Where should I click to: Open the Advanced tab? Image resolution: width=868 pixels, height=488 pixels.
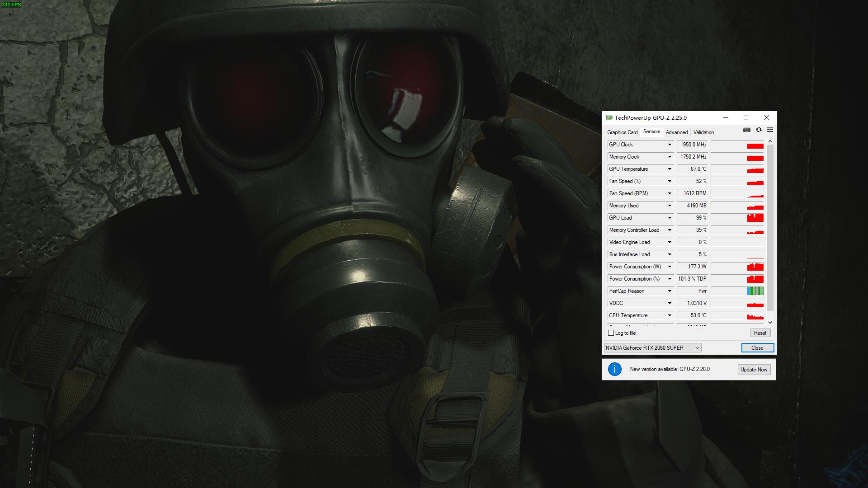tap(676, 132)
